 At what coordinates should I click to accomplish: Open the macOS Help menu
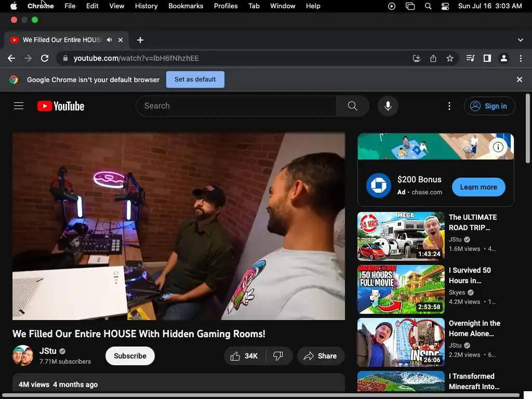click(313, 6)
